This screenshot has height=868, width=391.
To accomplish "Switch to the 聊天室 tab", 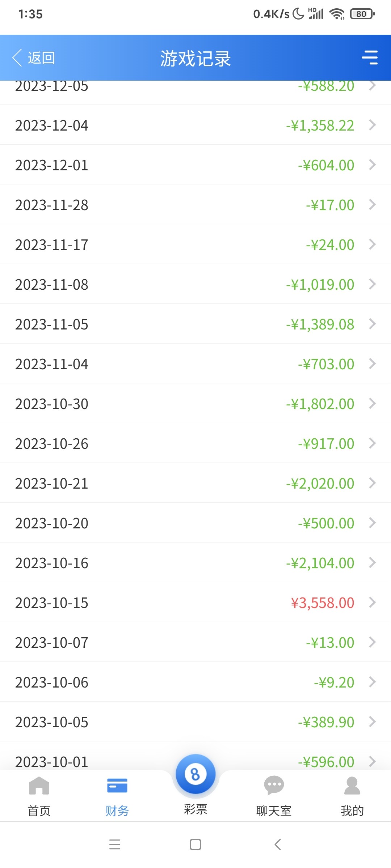I will point(274,811).
